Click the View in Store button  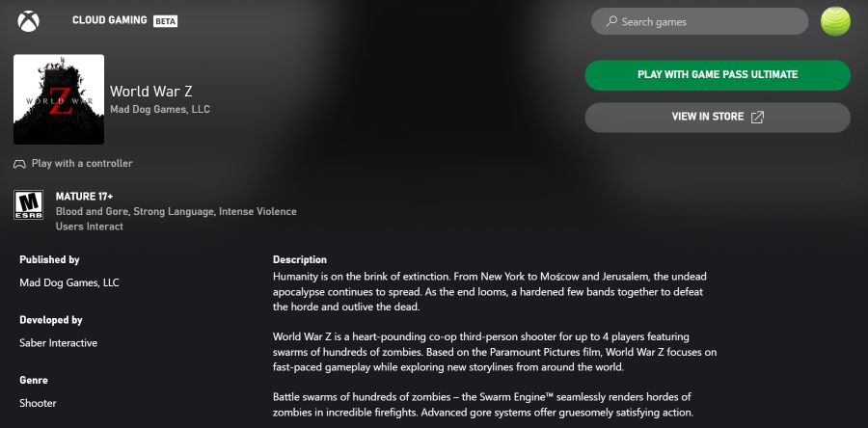coord(718,118)
